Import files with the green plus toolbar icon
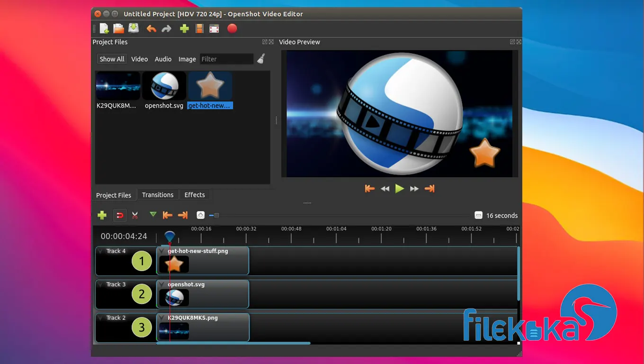 point(184,29)
